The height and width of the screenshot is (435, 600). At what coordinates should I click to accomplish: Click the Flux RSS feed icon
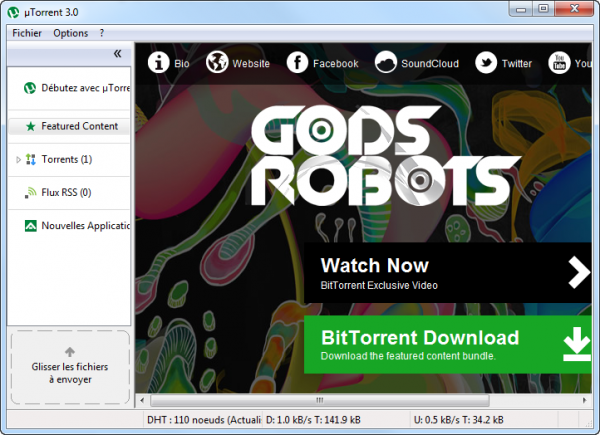[x=31, y=192]
